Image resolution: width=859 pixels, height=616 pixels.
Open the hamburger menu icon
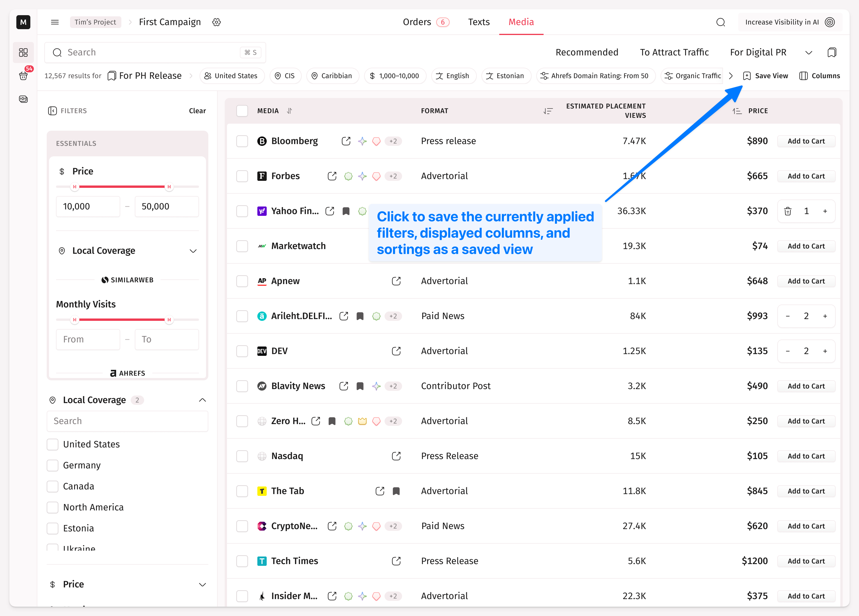[x=55, y=22]
